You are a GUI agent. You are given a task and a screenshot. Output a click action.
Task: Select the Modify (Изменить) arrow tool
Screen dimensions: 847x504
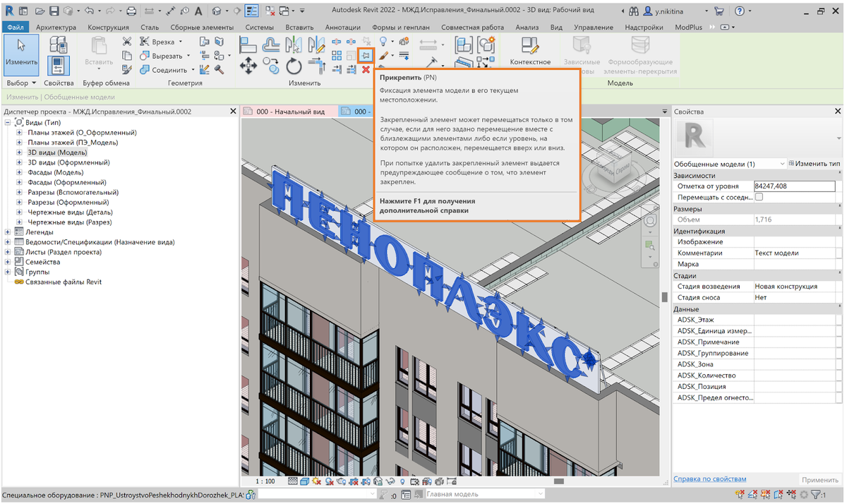click(x=21, y=54)
